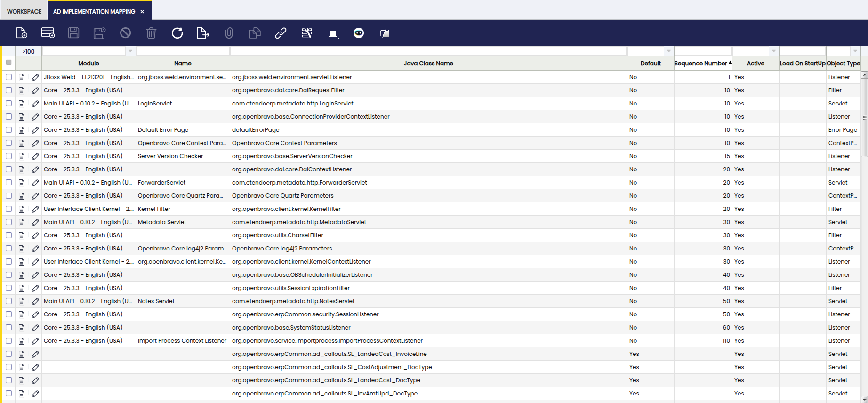The width and height of the screenshot is (868, 403).
Task: Open the Active column filter dropdown
Action: [x=773, y=51]
